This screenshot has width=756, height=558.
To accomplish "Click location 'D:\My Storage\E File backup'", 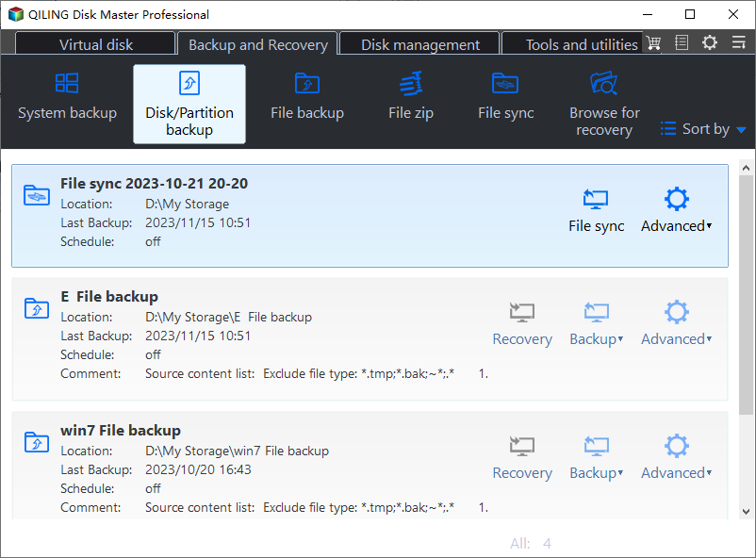I will (x=228, y=317).
